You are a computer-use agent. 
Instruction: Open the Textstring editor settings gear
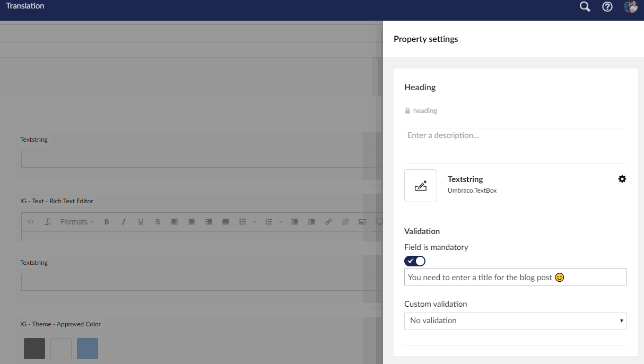622,179
